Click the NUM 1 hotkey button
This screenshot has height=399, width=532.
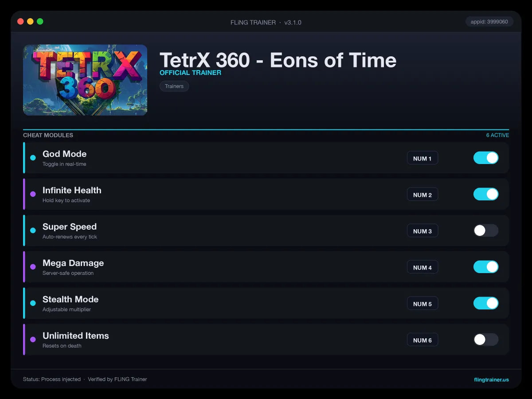point(422,158)
